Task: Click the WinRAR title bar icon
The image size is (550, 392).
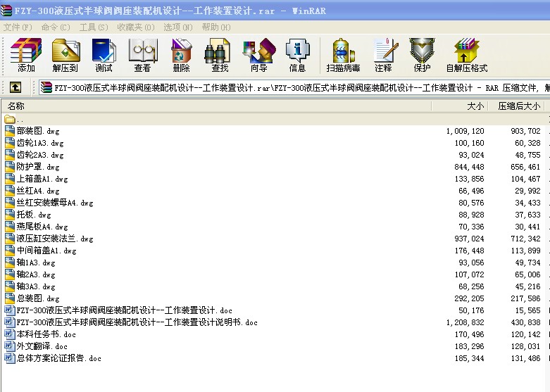Action: [6, 11]
